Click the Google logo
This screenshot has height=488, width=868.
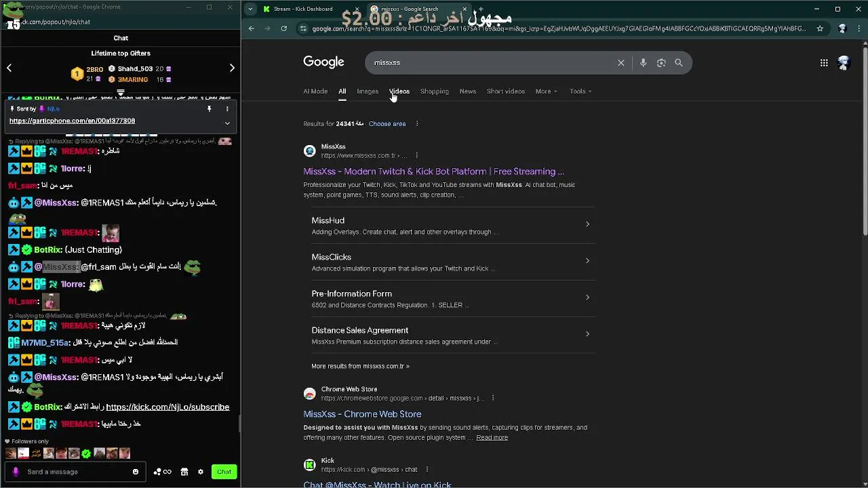pos(323,62)
